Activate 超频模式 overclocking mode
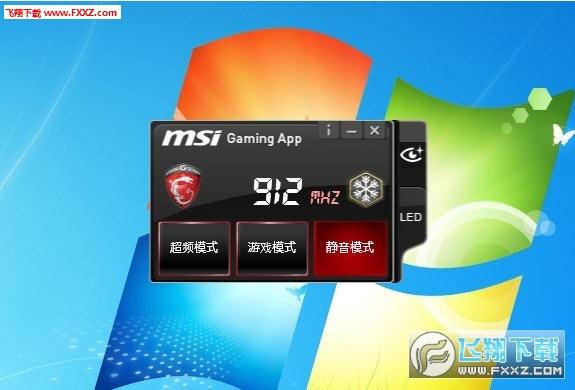The image size is (575, 390). 194,248
